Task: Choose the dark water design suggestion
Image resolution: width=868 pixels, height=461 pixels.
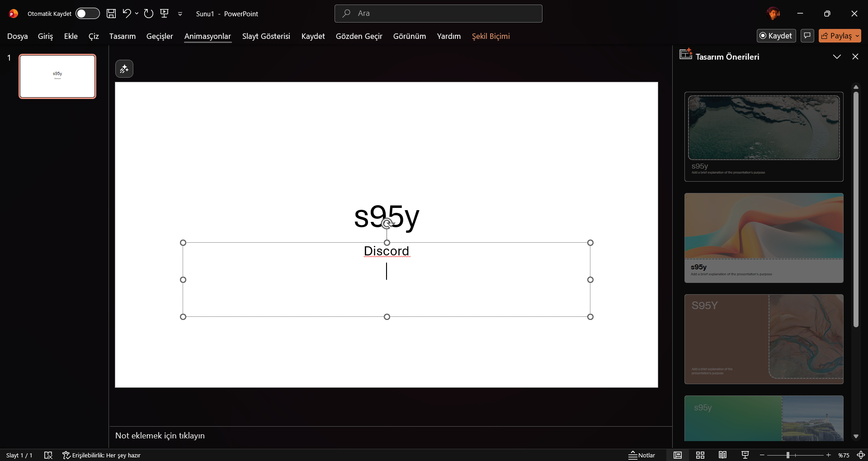Action: point(764,137)
